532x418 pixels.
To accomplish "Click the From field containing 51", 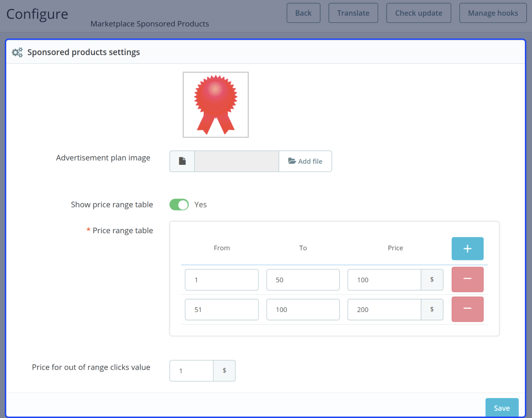I will click(221, 309).
